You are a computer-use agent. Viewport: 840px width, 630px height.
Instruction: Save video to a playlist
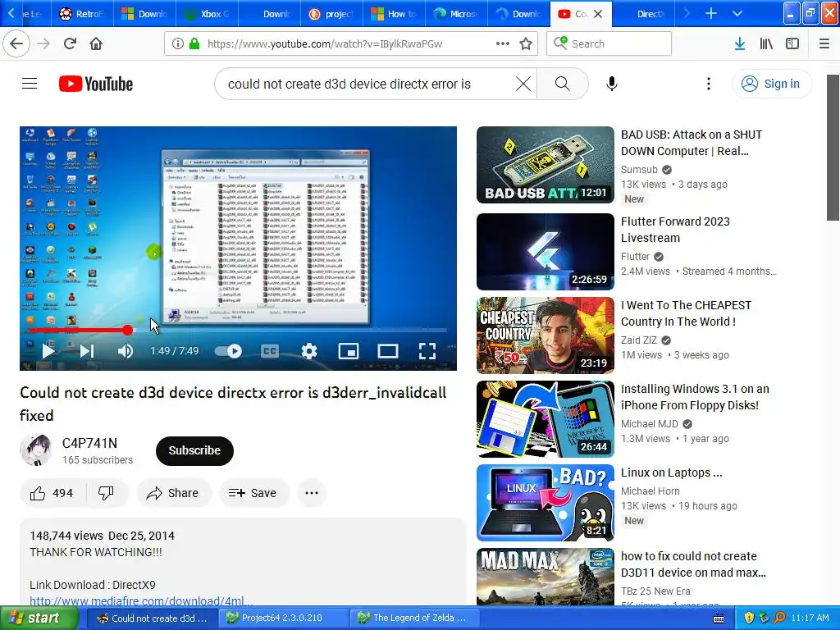coord(253,493)
